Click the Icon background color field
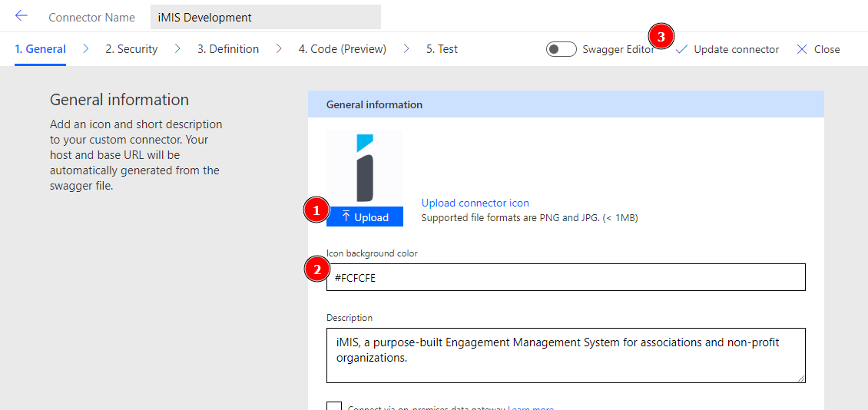868x410 pixels. pyautogui.click(x=565, y=277)
